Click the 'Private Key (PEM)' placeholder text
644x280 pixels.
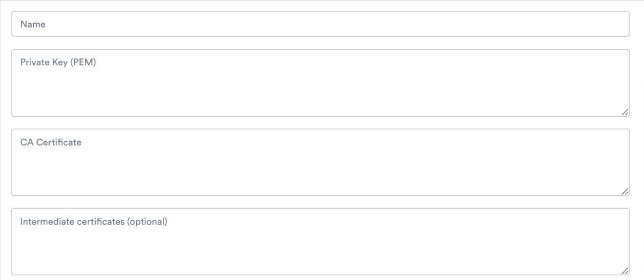pos(58,62)
